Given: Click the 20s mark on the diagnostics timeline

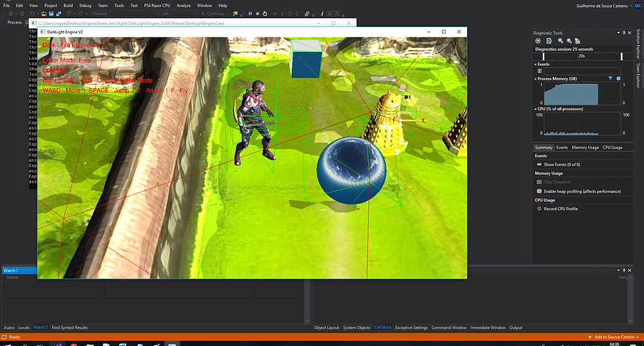Looking at the screenshot, I should [582, 56].
